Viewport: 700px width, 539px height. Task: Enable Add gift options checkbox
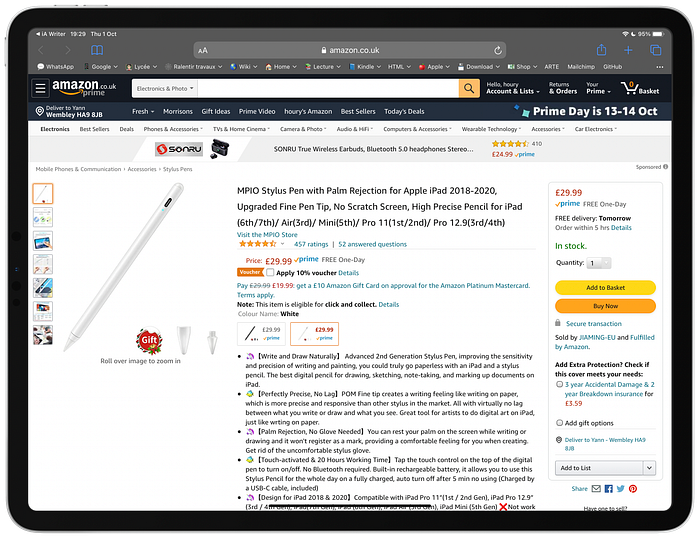point(559,423)
